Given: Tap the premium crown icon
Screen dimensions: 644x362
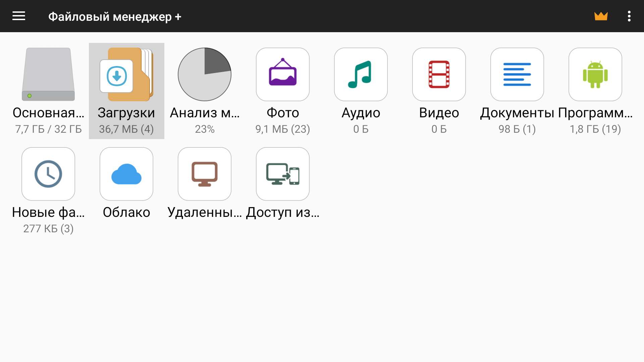Looking at the screenshot, I should [601, 16].
